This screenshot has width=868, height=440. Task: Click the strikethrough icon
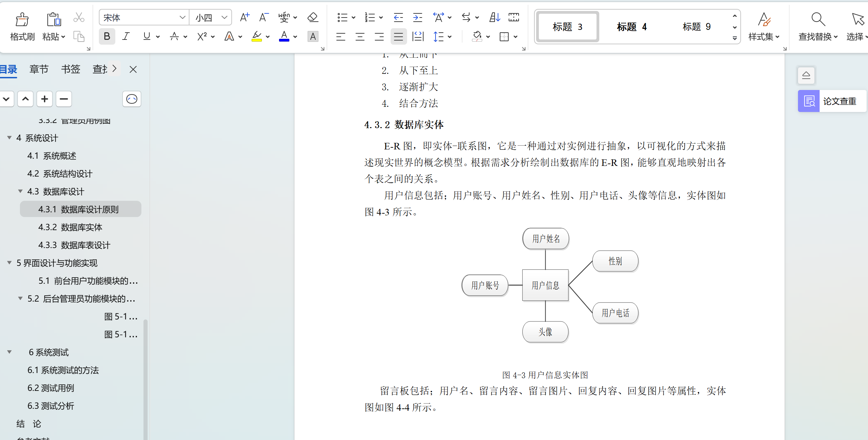pyautogui.click(x=174, y=36)
